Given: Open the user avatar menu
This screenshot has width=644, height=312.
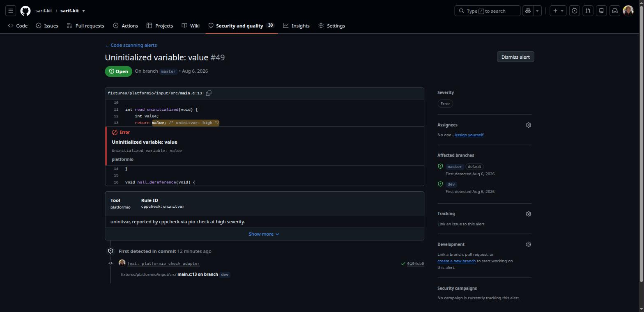Looking at the screenshot, I should pos(628,11).
